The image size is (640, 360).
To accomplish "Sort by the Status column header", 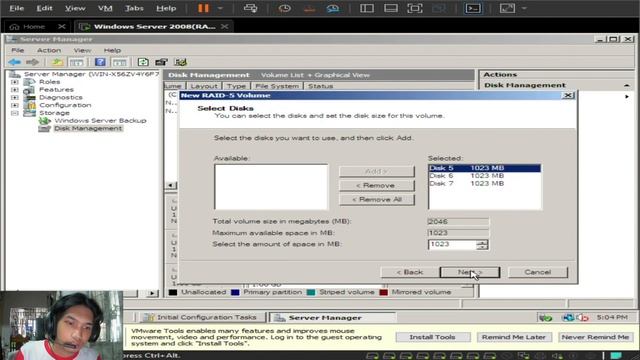I will [320, 86].
